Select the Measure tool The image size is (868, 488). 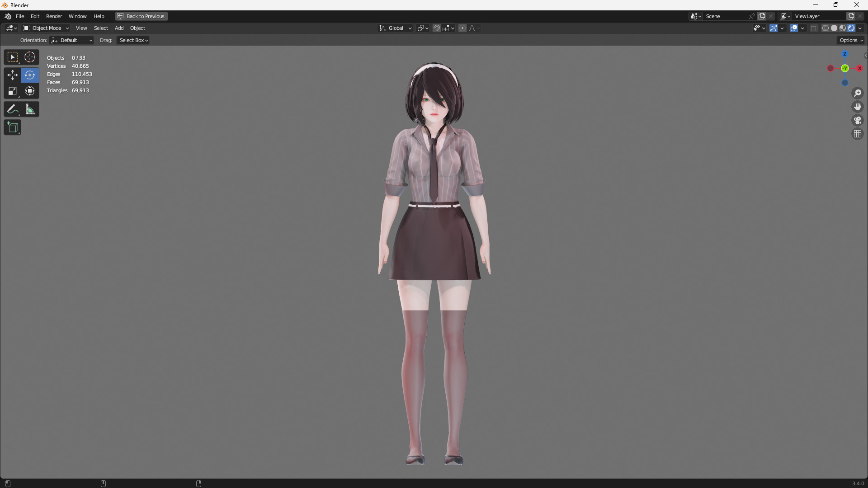coord(30,109)
